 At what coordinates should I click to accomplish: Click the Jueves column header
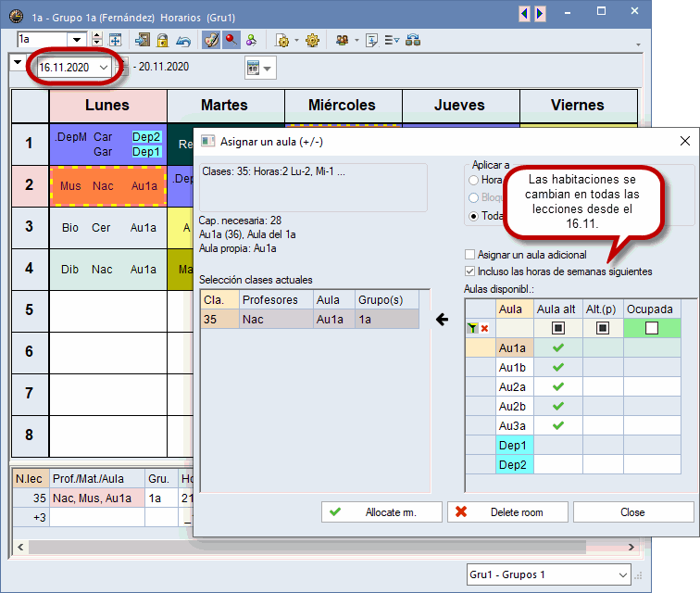[460, 106]
